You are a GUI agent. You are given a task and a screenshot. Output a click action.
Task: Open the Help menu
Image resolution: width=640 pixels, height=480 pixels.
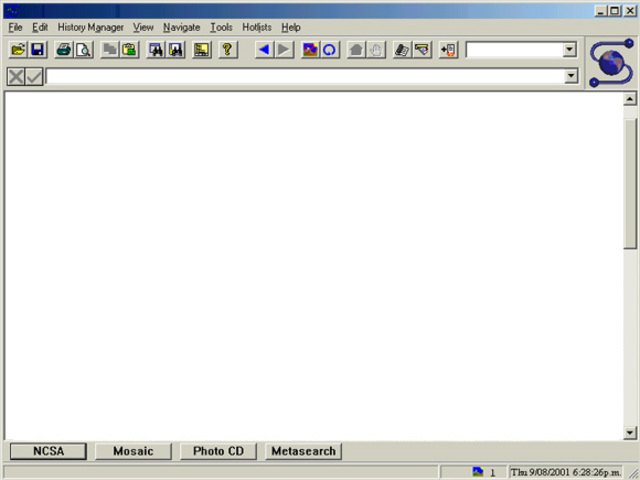[x=291, y=27]
